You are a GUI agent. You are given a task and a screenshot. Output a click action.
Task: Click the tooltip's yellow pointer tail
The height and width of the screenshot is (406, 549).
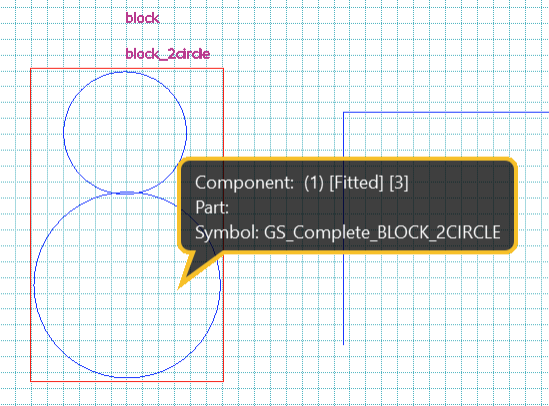coord(196,268)
